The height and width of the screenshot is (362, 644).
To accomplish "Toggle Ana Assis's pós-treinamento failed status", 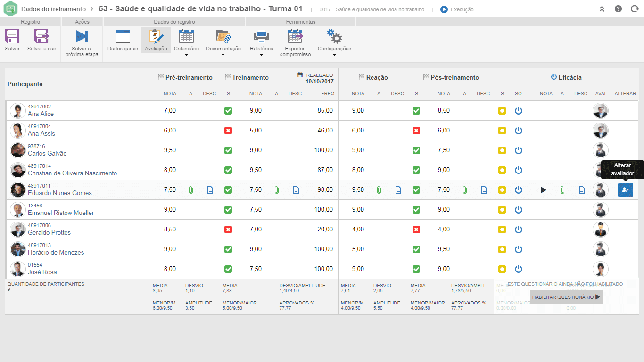I will pyautogui.click(x=416, y=131).
